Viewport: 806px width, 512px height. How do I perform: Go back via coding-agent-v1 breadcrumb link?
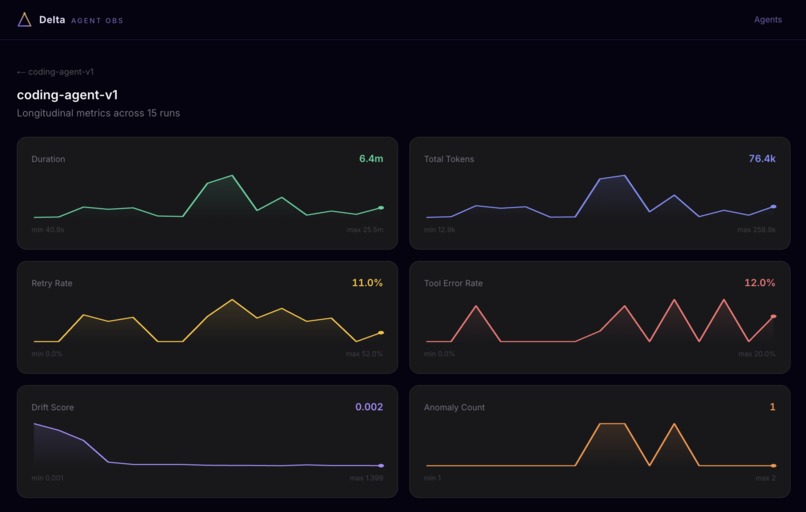[x=55, y=72]
